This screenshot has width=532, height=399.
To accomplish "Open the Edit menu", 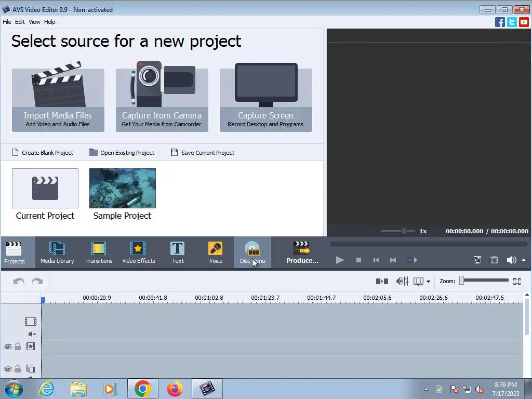I will pos(20,22).
